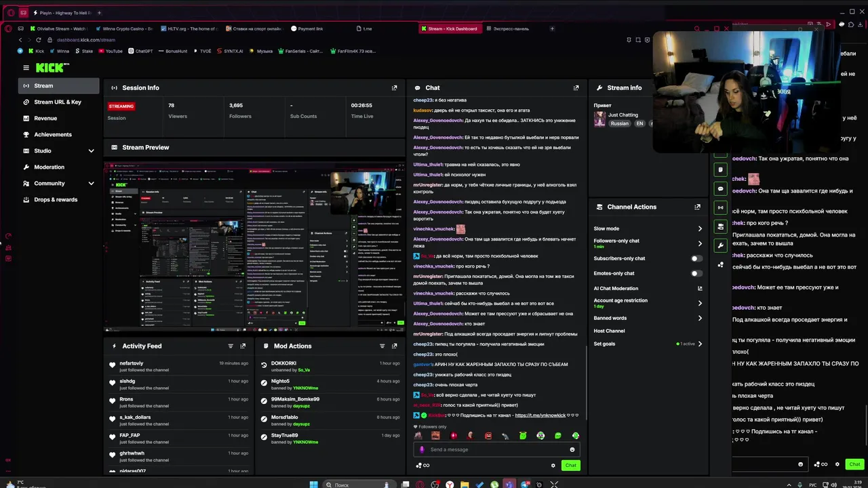The image size is (868, 488).
Task: Click the Just Chatting category name
Action: 623,115
